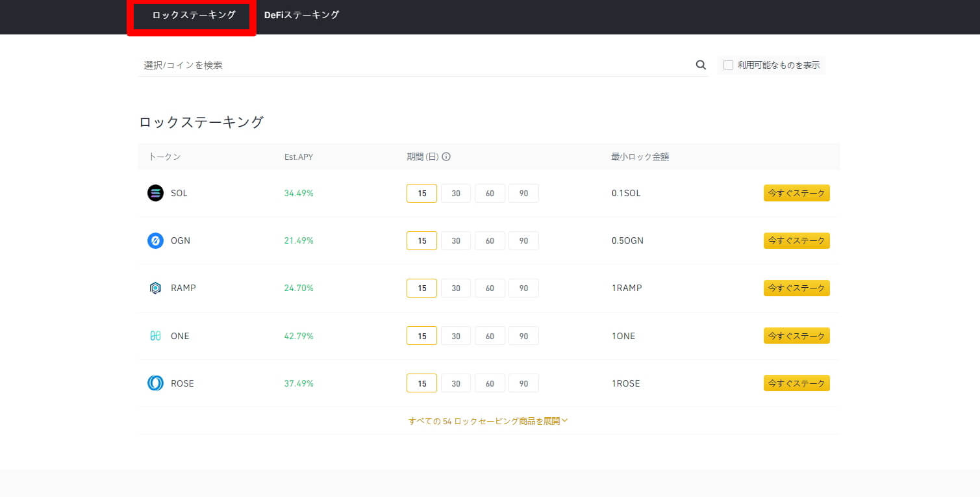
Task: Select 60-day period for ONE
Action: (x=490, y=336)
